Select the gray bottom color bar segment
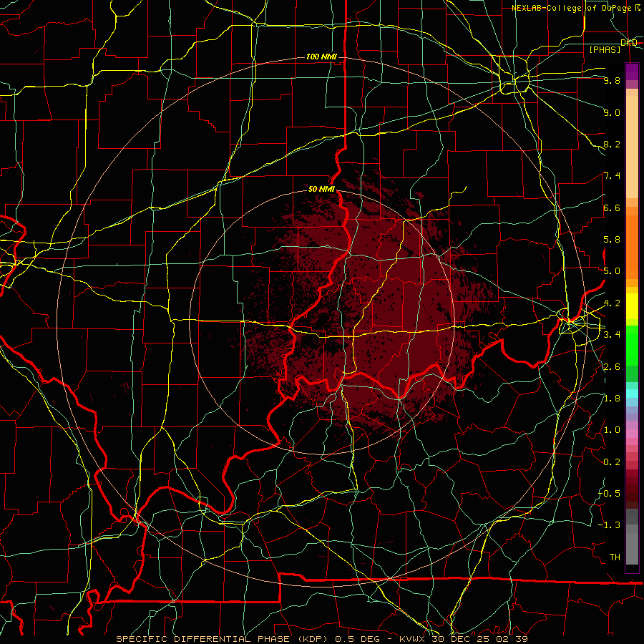 [632, 548]
